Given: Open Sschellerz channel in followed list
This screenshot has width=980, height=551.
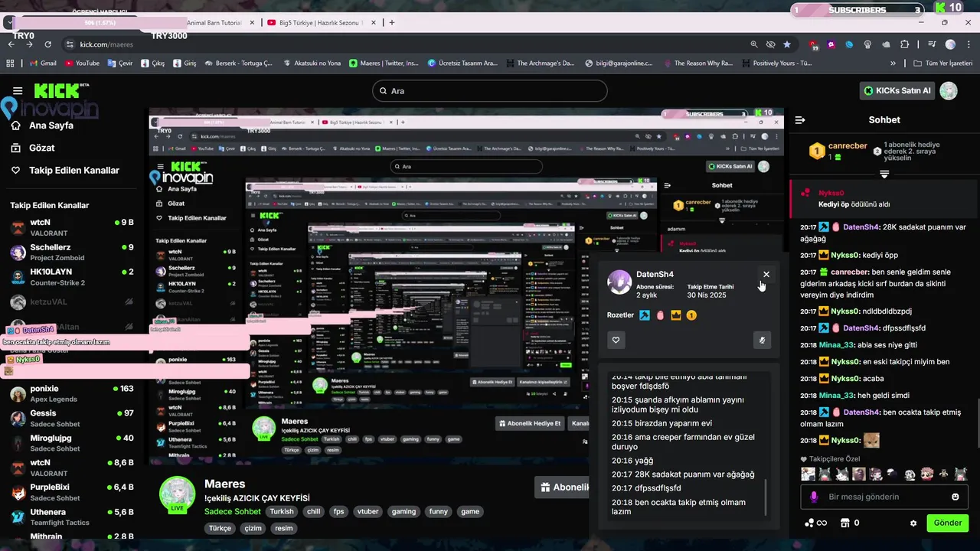Looking at the screenshot, I should 73,252.
